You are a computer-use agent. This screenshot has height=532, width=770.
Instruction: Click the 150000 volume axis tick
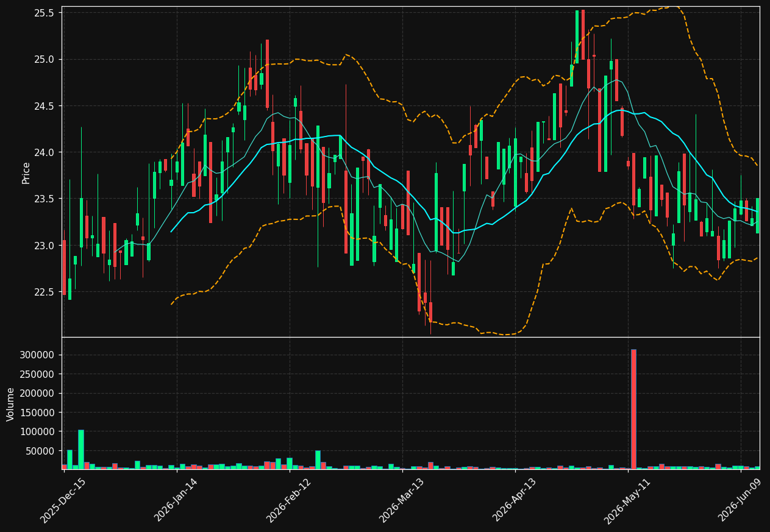[38, 413]
